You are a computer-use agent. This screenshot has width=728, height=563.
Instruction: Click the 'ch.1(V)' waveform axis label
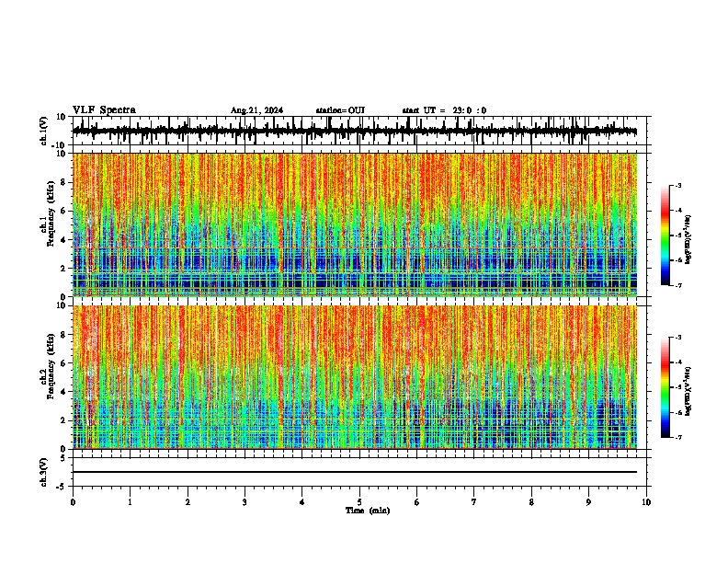pyautogui.click(x=44, y=131)
